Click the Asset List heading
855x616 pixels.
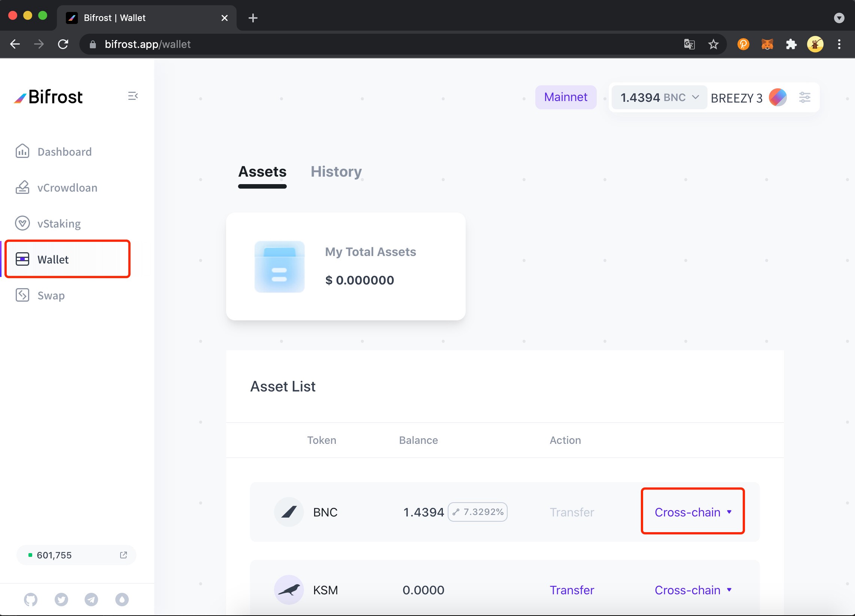tap(283, 387)
